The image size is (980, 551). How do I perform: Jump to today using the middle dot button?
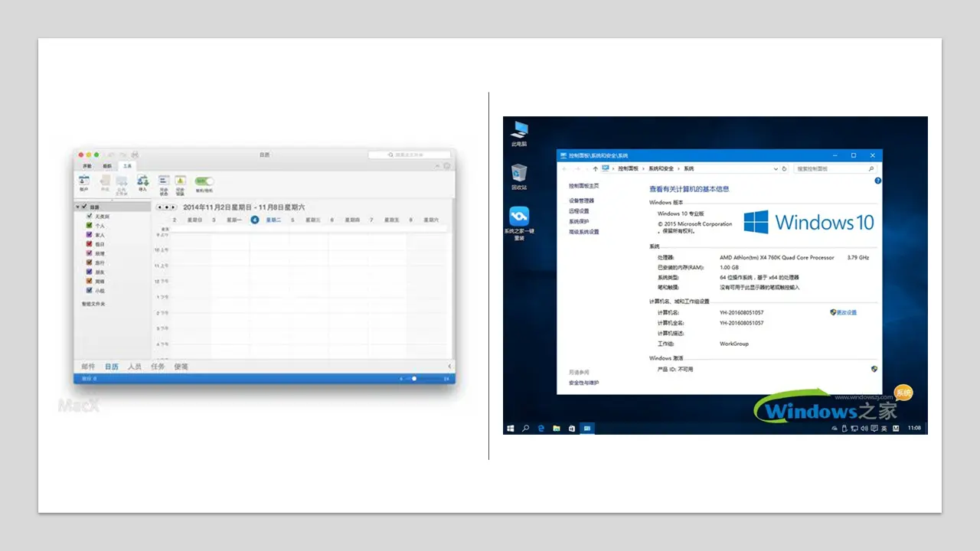(166, 207)
